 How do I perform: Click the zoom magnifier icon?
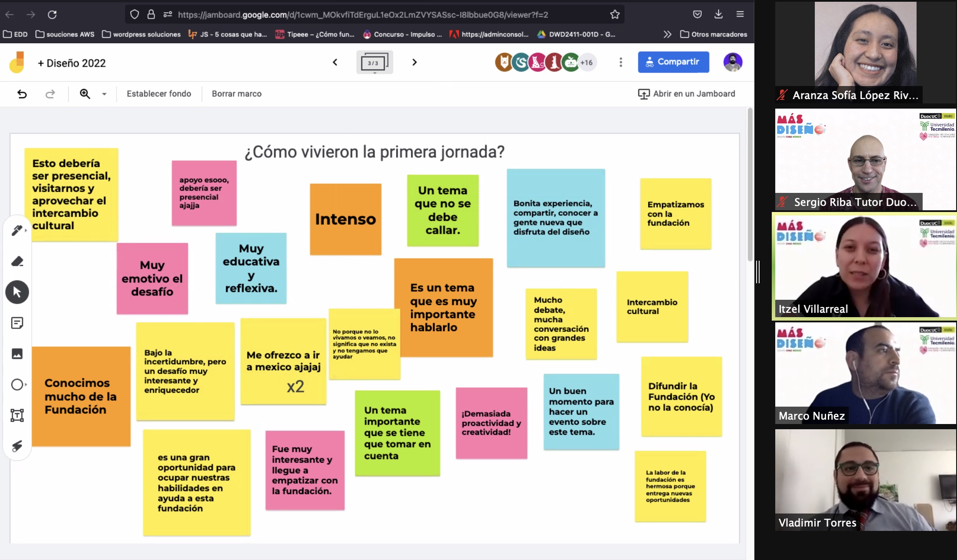85,93
